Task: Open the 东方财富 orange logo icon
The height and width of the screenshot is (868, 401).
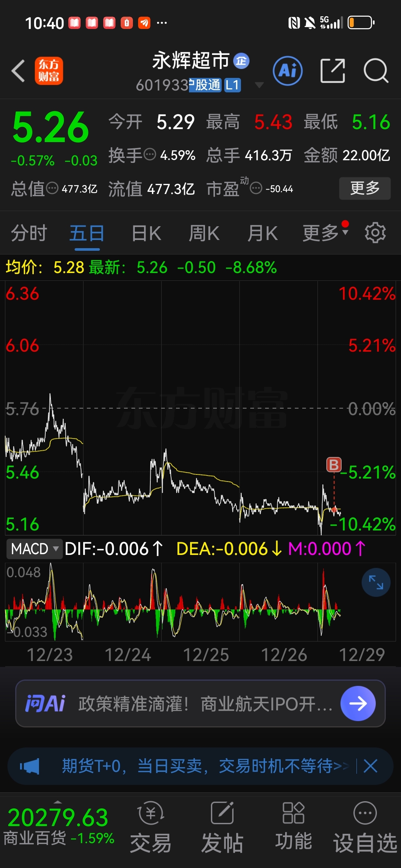Action: (49, 71)
